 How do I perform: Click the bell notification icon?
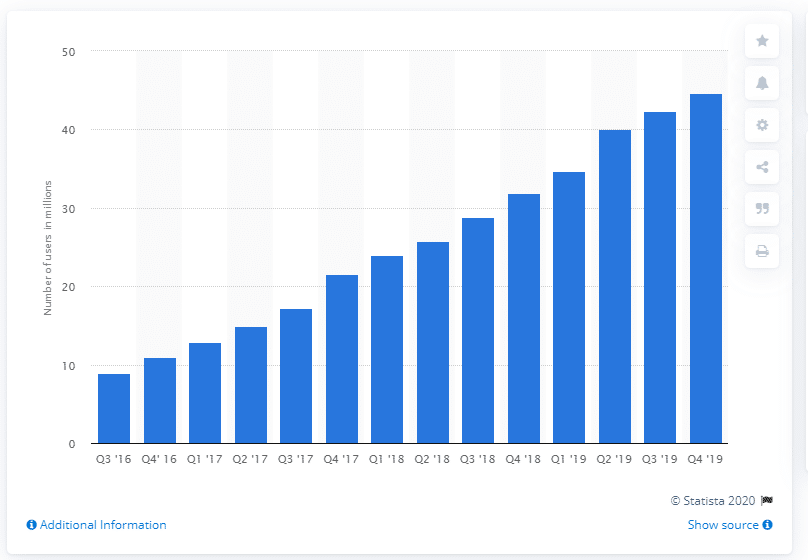[x=762, y=83]
